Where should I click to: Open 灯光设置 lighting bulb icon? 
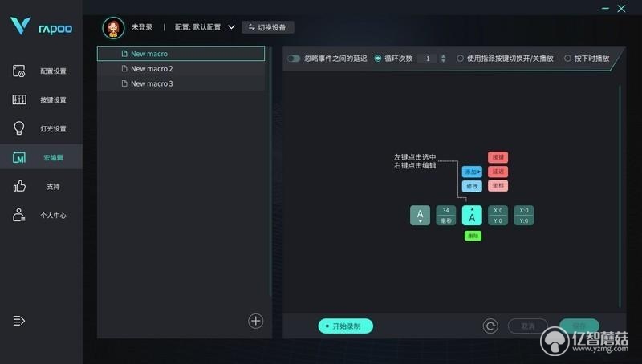tap(18, 128)
